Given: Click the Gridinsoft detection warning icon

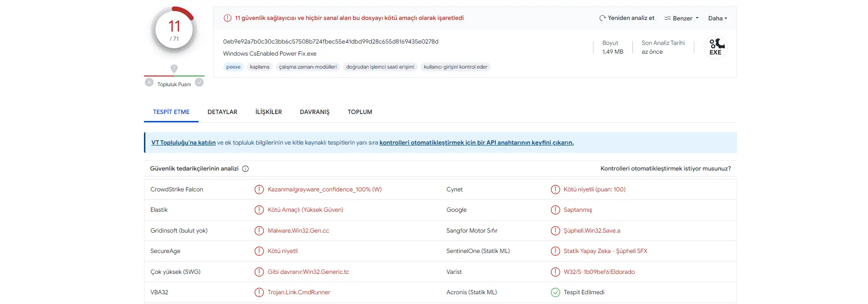Looking at the screenshot, I should (x=259, y=231).
